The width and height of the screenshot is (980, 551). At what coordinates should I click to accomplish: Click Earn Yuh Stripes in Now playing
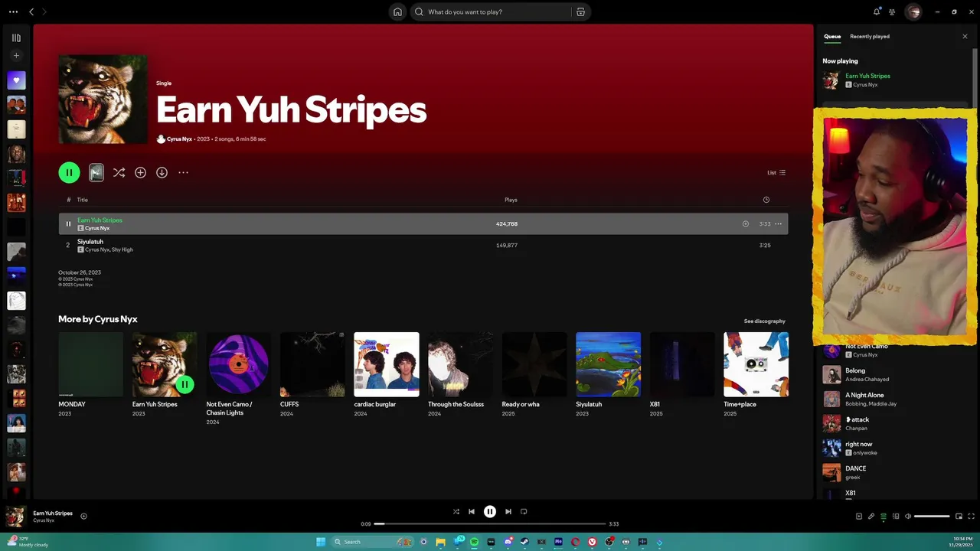click(x=867, y=76)
